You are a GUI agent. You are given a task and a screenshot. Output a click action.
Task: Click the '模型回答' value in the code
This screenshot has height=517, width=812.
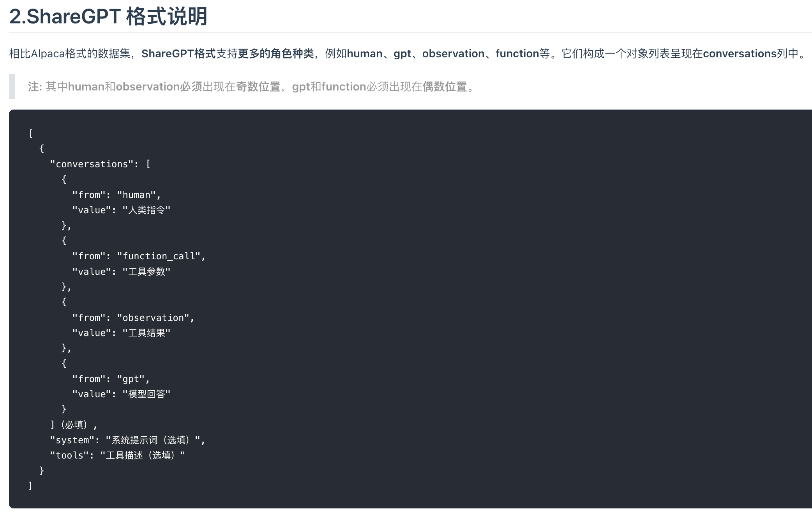click(x=147, y=394)
